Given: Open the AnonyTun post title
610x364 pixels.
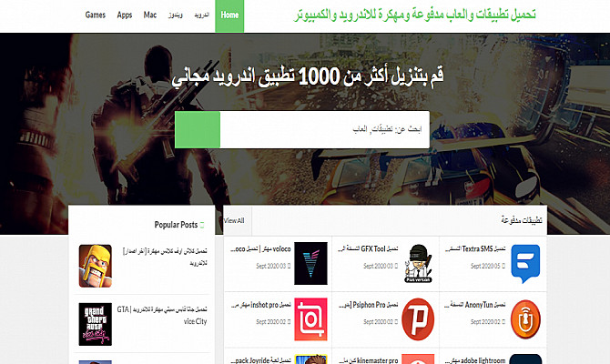Looking at the screenshot, I should pyautogui.click(x=475, y=305).
